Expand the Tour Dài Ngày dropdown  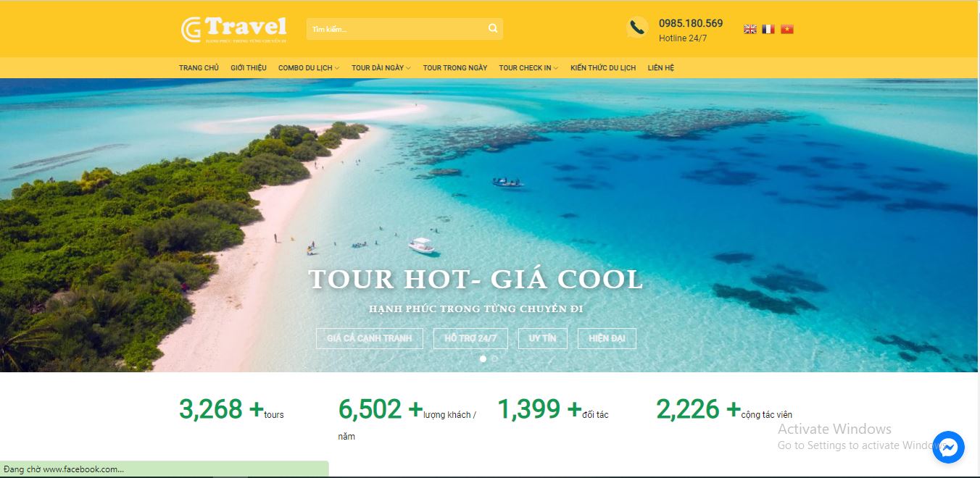(x=381, y=68)
